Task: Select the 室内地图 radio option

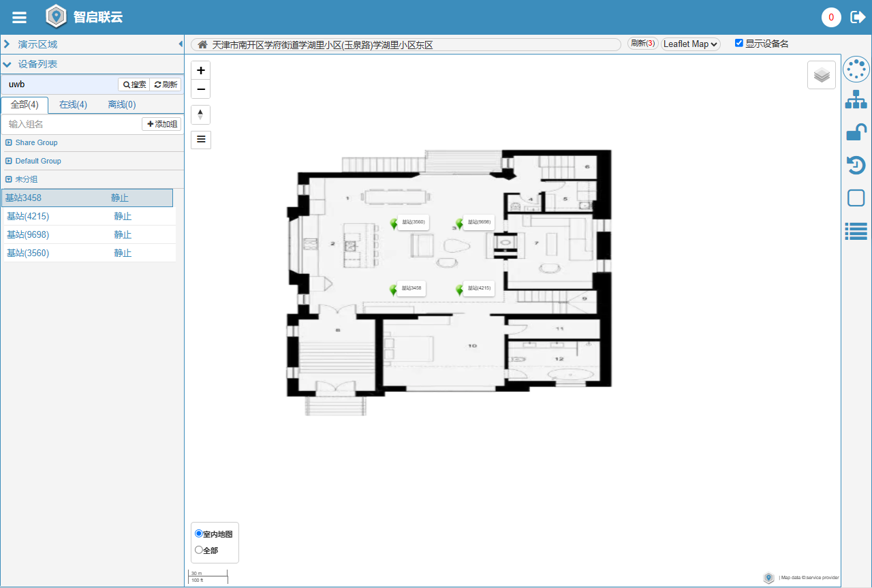Action: (199, 534)
